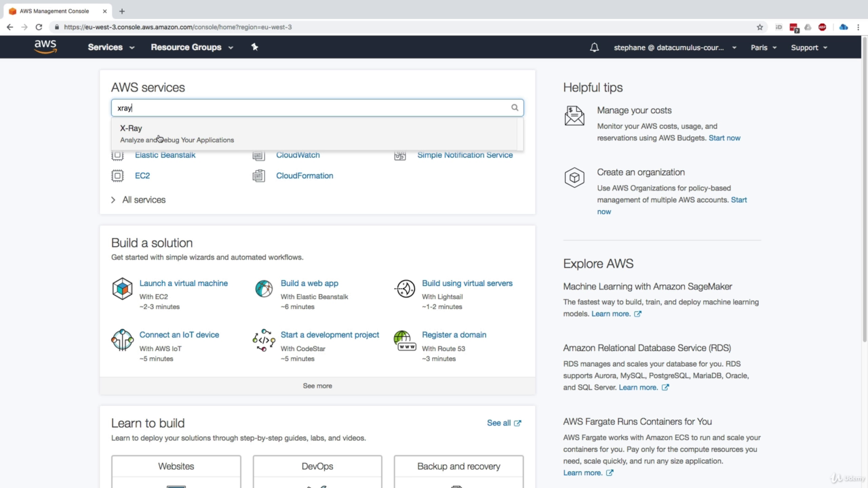The image size is (868, 488).
Task: Click the search magnifier icon in services box
Action: pos(515,107)
